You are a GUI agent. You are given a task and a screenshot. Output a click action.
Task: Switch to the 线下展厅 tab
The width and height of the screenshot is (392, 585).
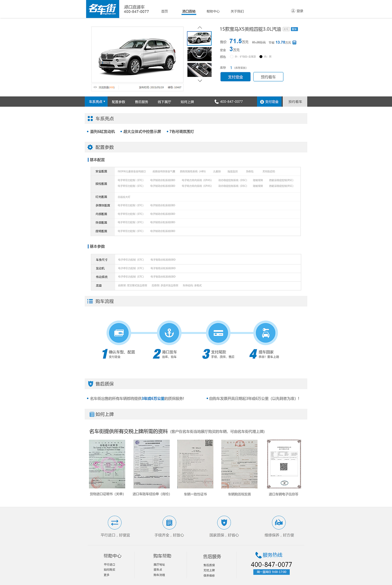click(x=164, y=102)
